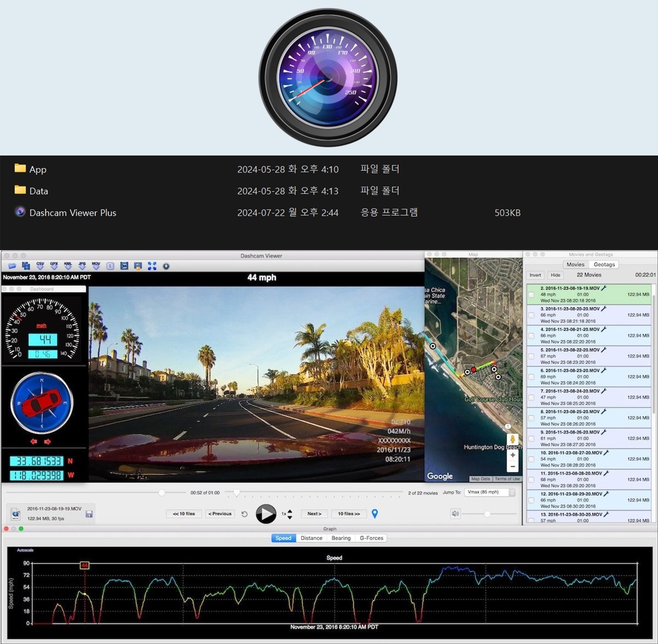Export data using the CSV arrow icon
The image size is (658, 644).
click(x=40, y=266)
